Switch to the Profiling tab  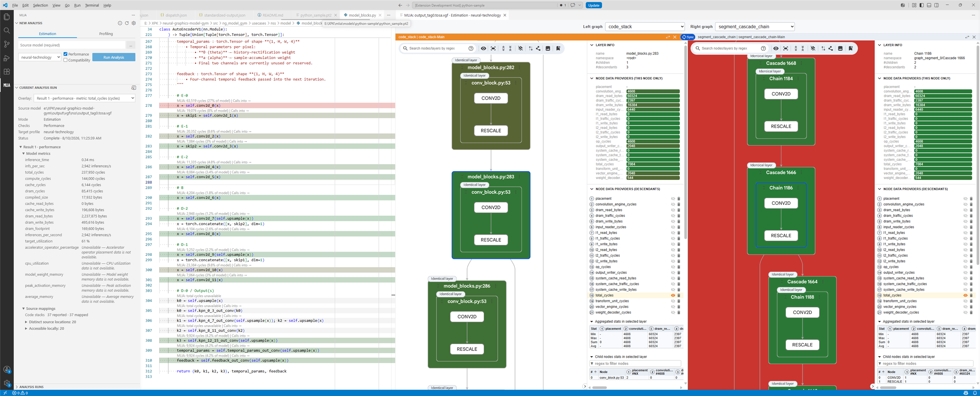106,34
